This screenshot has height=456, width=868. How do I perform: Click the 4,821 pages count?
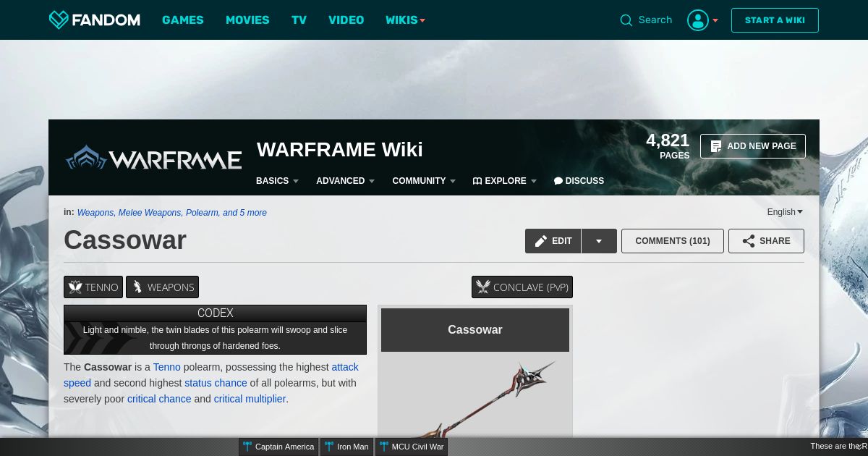pyautogui.click(x=668, y=145)
